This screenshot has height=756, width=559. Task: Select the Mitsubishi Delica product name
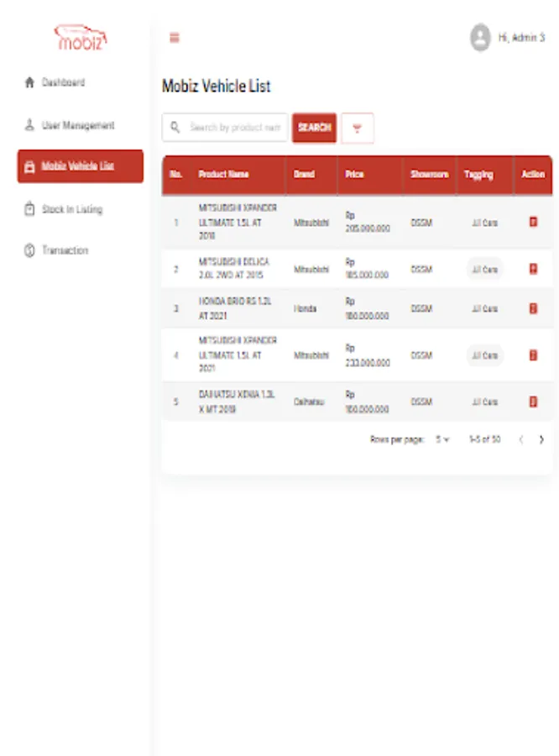point(233,268)
